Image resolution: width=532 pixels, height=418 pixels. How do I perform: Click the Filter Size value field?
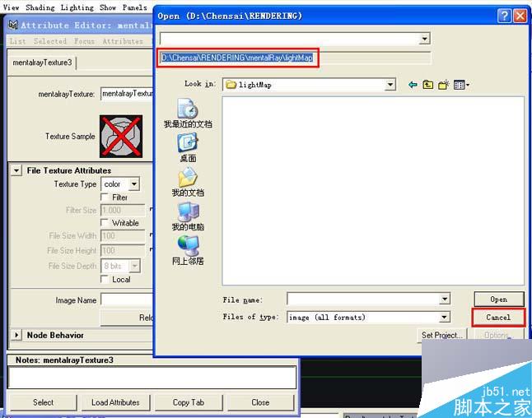(123, 210)
